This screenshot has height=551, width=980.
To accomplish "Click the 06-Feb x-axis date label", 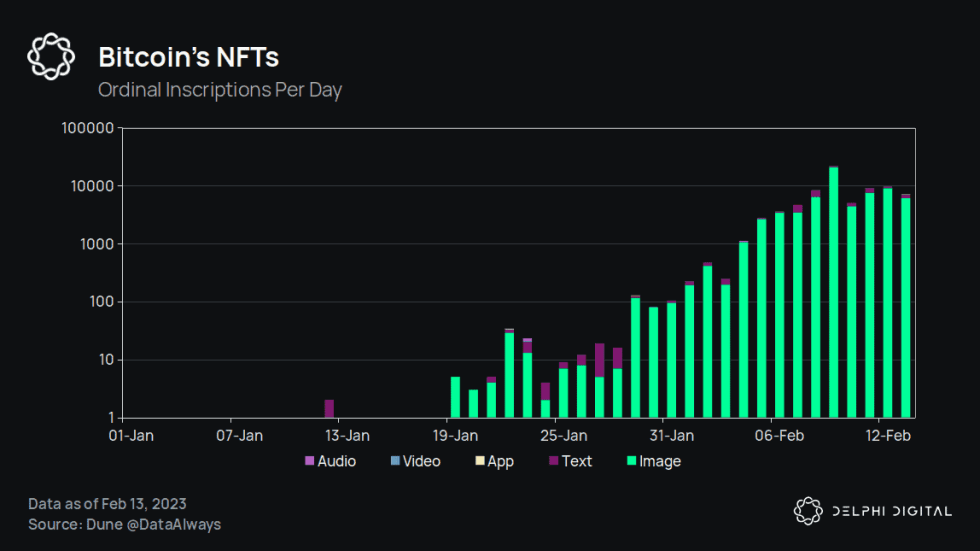I will (x=779, y=436).
